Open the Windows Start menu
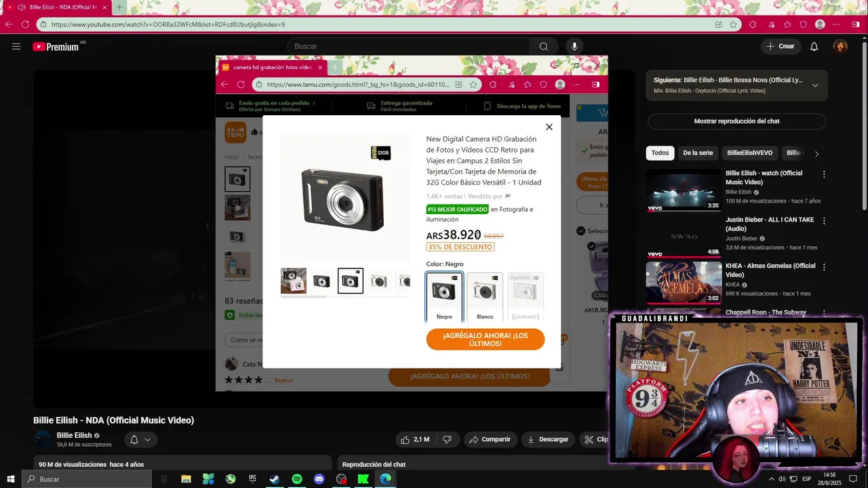Viewport: 868px width, 488px height. [11, 479]
